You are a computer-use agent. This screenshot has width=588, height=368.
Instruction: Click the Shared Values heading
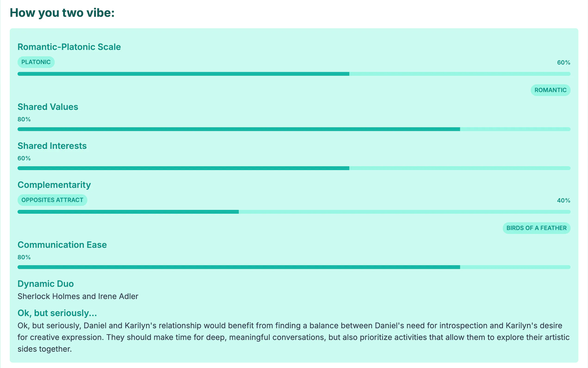48,107
